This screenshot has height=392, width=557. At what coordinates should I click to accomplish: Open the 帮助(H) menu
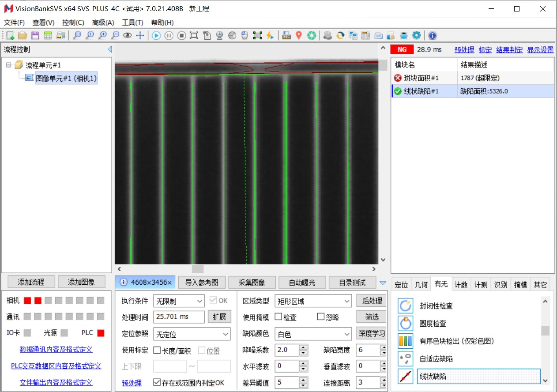[162, 23]
